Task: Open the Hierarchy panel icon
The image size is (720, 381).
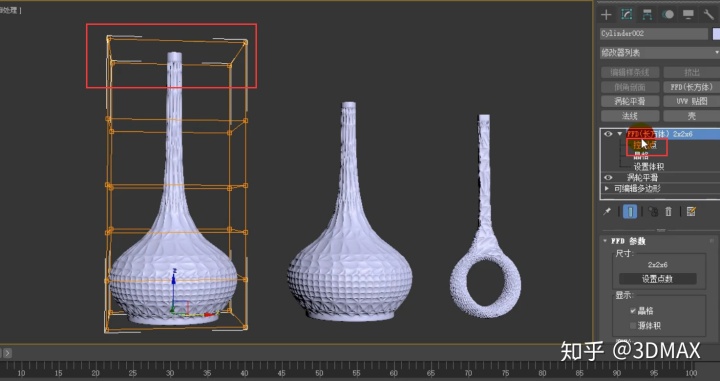Action: tap(647, 15)
